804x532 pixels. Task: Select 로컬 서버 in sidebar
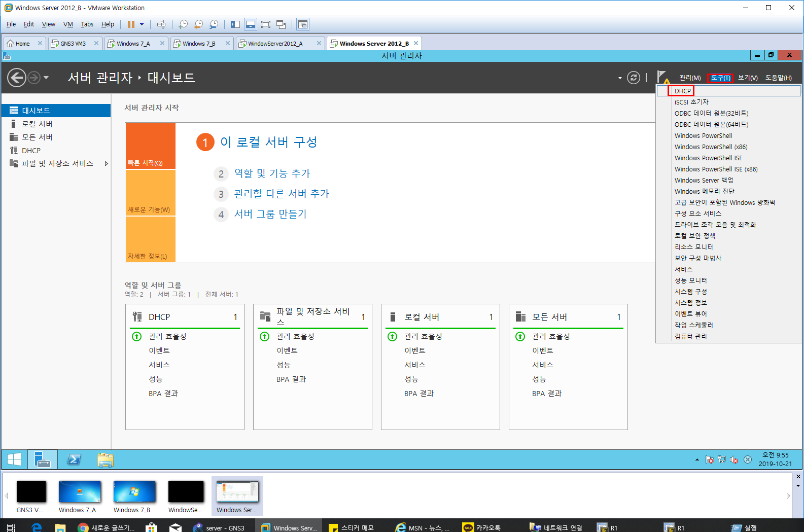coord(56,124)
